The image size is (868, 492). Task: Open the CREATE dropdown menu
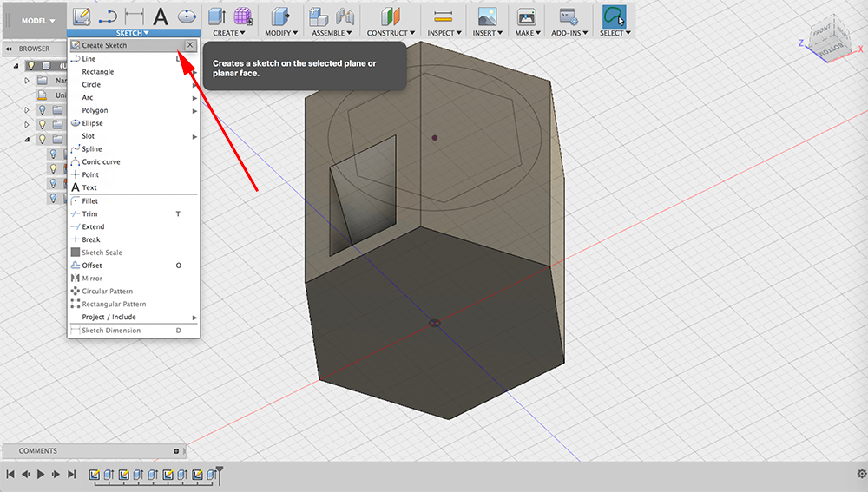228,33
